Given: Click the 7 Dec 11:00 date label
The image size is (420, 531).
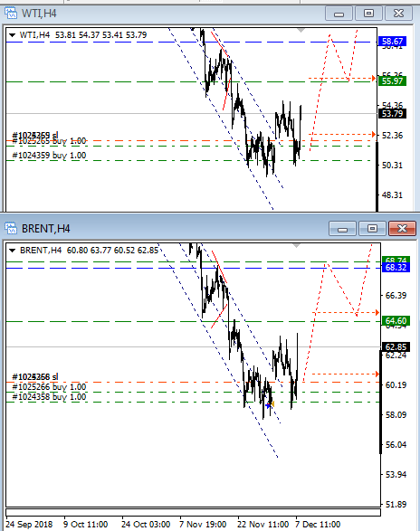Looking at the screenshot, I should (x=318, y=525).
